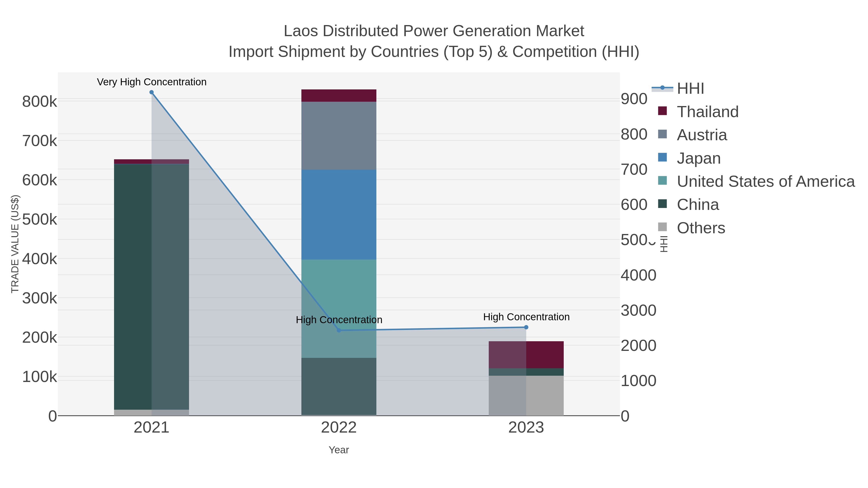Click the 2023 HHI data point marker
This screenshot has width=868, height=488.
[526, 327]
